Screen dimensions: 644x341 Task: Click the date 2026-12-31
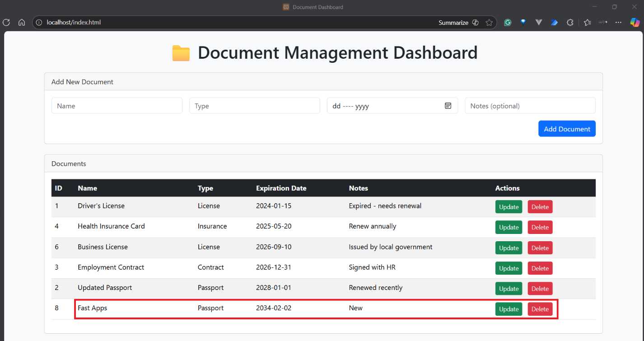coord(274,267)
